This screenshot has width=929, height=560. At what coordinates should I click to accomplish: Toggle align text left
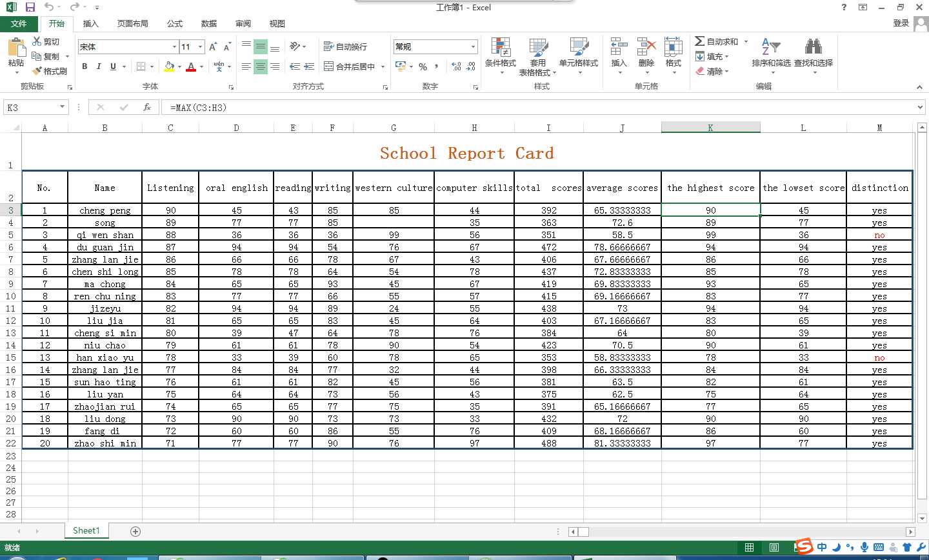click(246, 66)
